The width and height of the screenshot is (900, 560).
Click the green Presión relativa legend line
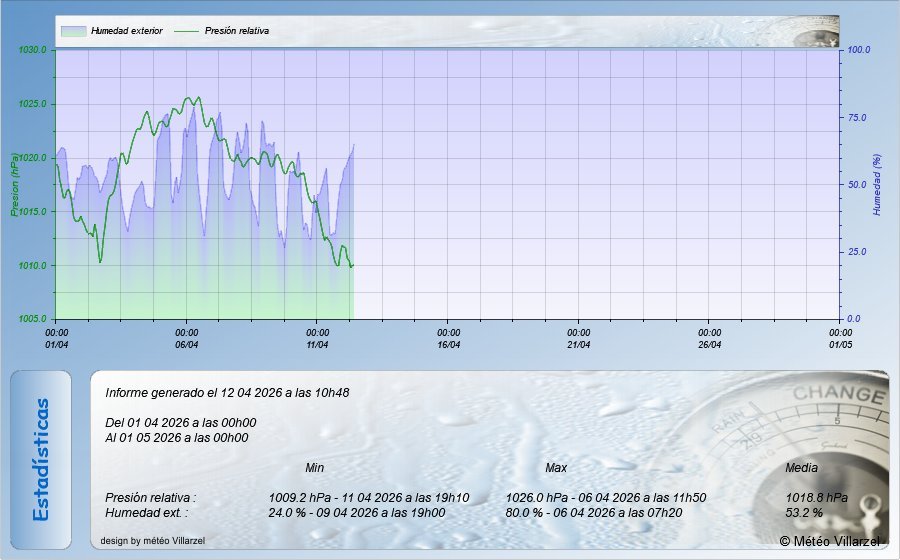(x=187, y=31)
